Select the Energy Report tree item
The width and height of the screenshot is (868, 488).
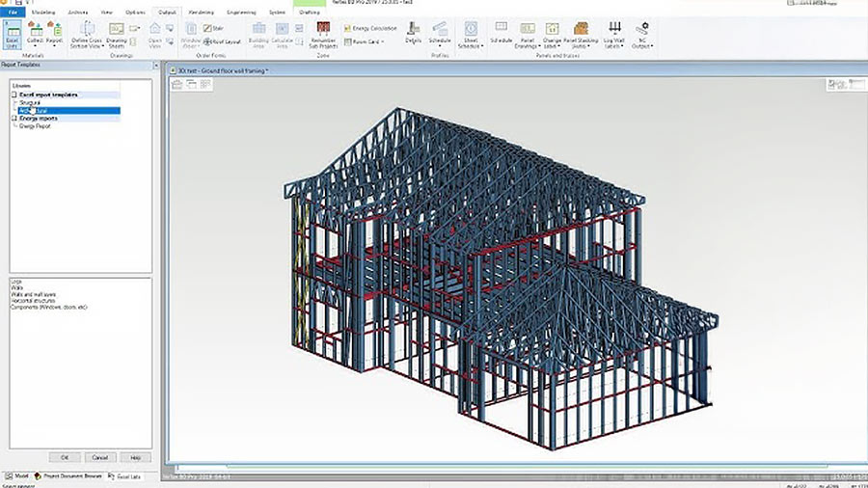pyautogui.click(x=37, y=125)
